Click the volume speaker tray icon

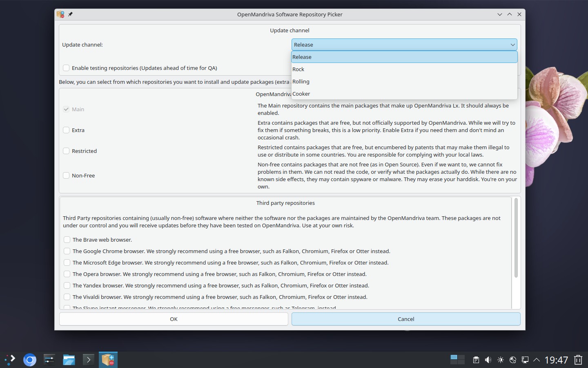[488, 360]
